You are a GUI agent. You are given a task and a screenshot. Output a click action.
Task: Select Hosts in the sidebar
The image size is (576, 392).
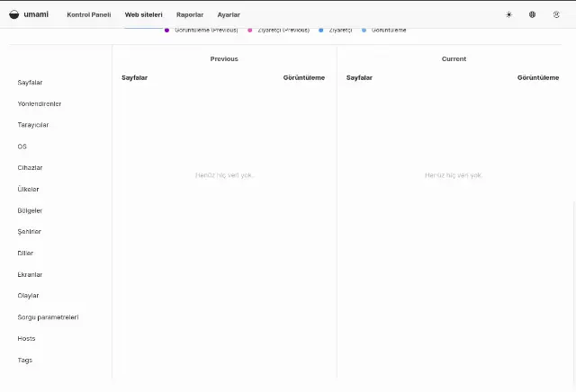click(26, 338)
